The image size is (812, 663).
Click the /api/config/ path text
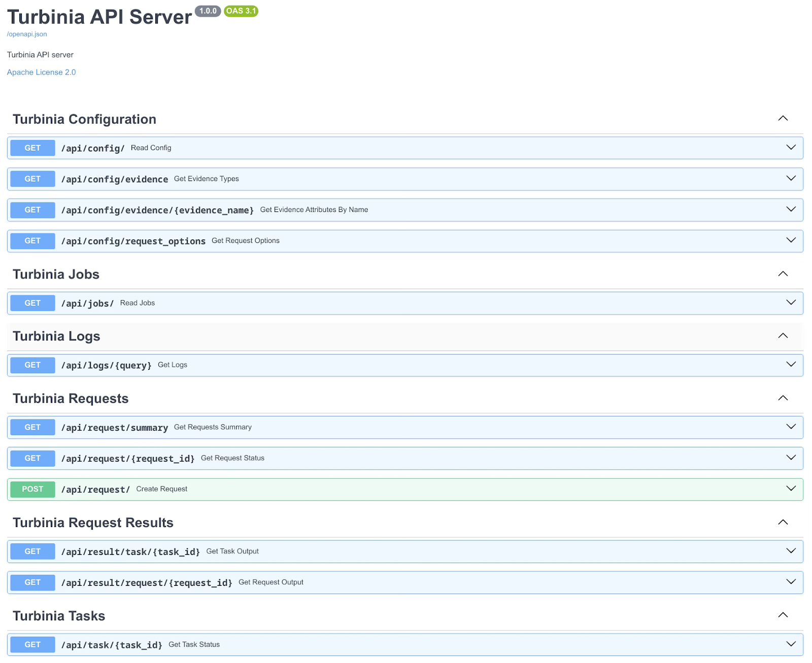(x=93, y=148)
